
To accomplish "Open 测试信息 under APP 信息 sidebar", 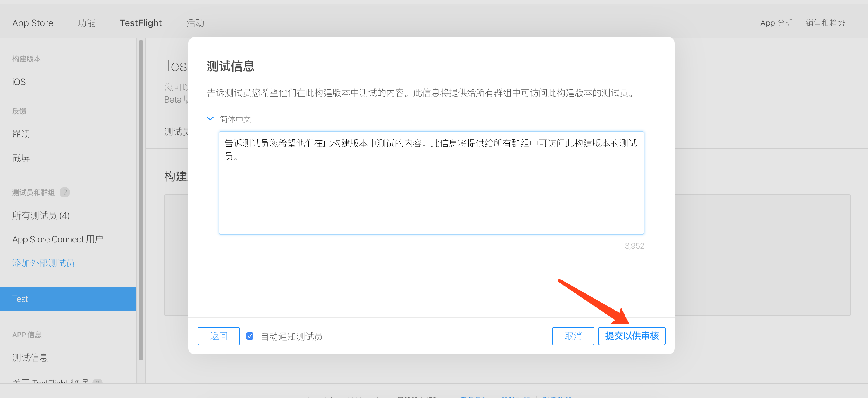I will [30, 358].
